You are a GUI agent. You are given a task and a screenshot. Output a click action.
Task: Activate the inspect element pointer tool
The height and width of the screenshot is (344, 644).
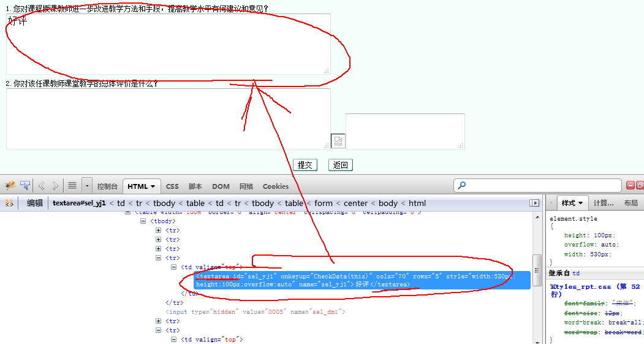tap(25, 186)
